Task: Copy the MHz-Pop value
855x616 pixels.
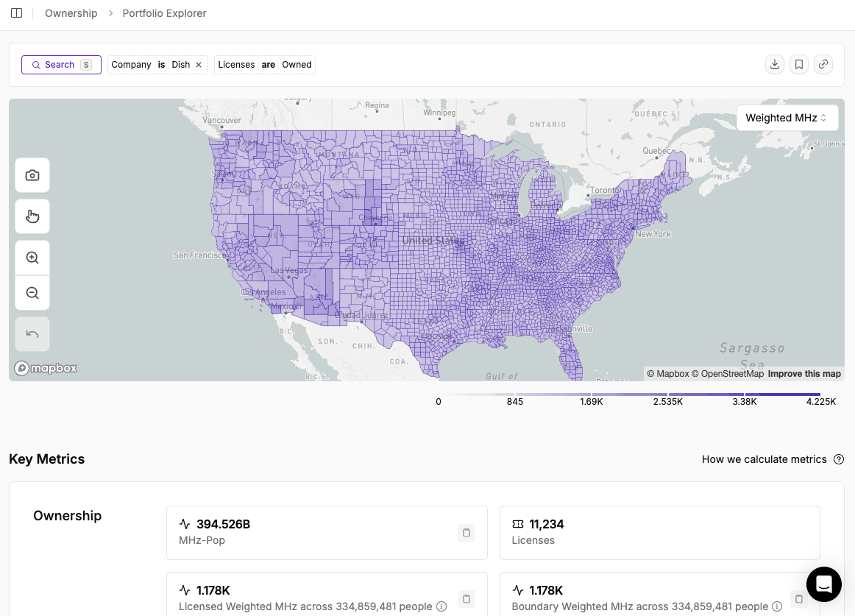Action: click(466, 533)
